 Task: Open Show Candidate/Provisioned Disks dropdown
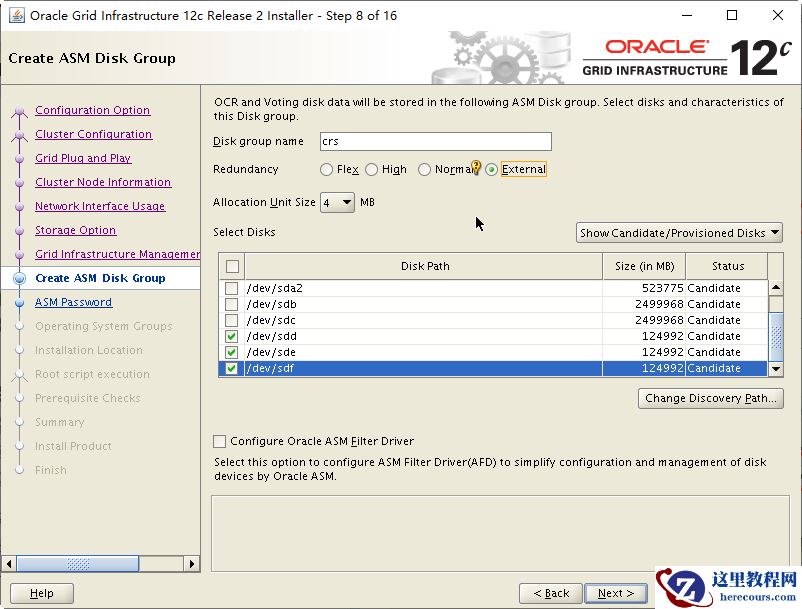tap(679, 233)
